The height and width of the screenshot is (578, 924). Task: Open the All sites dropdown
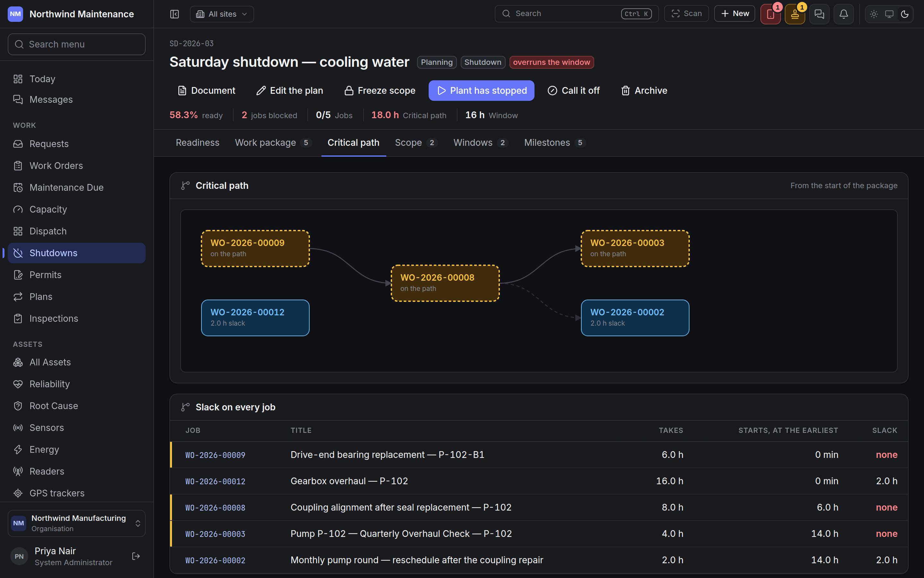pyautogui.click(x=222, y=14)
